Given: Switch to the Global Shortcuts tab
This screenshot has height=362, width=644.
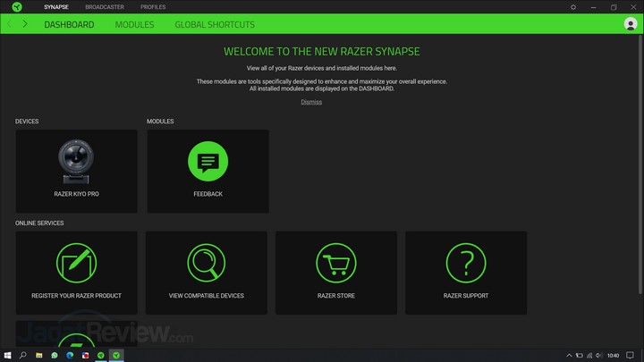Looking at the screenshot, I should 215,25.
